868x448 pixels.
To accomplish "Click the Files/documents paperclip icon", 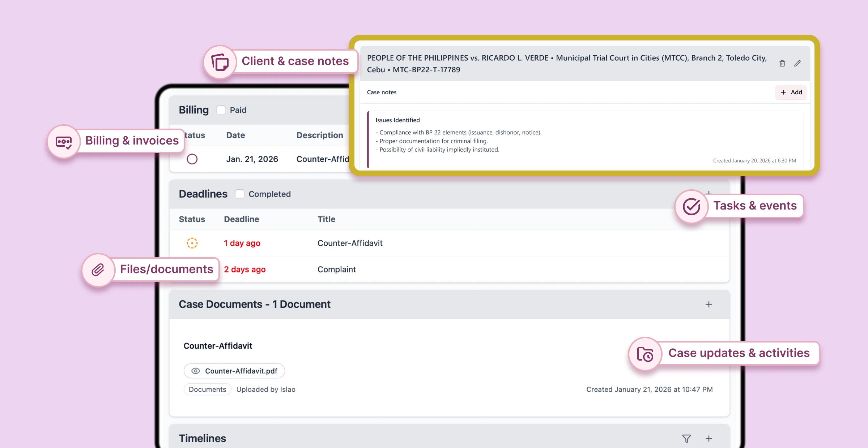I will coord(98,270).
